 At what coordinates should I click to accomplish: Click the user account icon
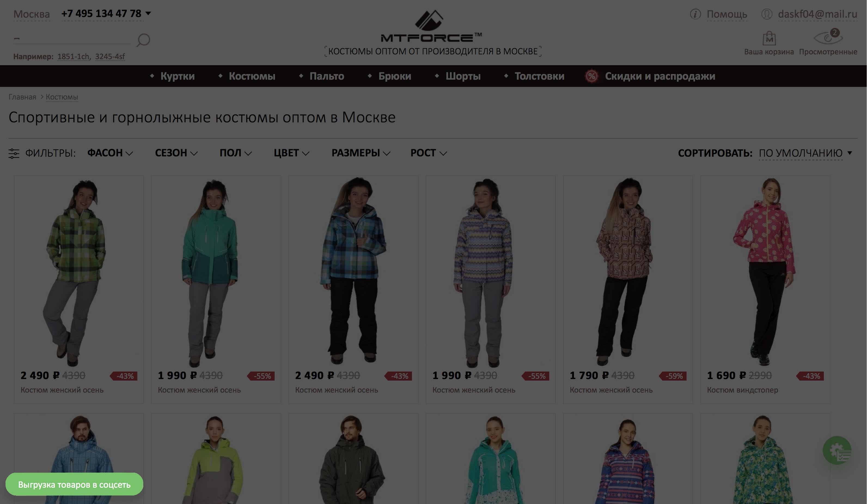(767, 14)
